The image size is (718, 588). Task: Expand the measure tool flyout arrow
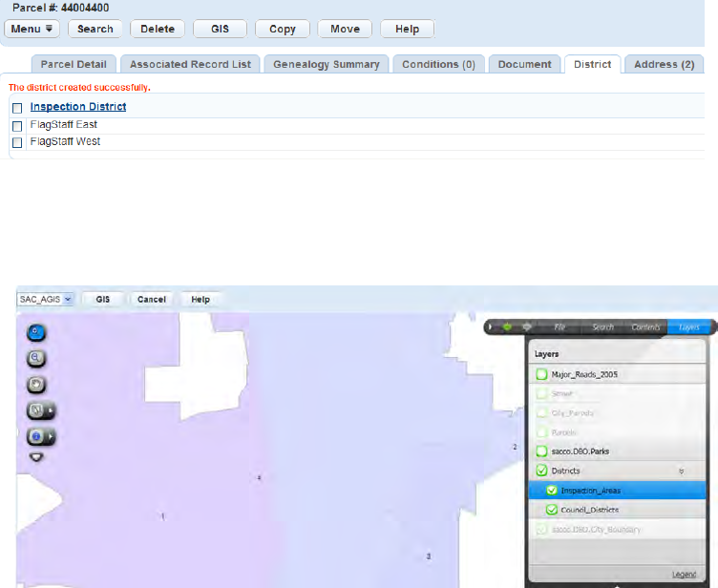[x=51, y=410]
